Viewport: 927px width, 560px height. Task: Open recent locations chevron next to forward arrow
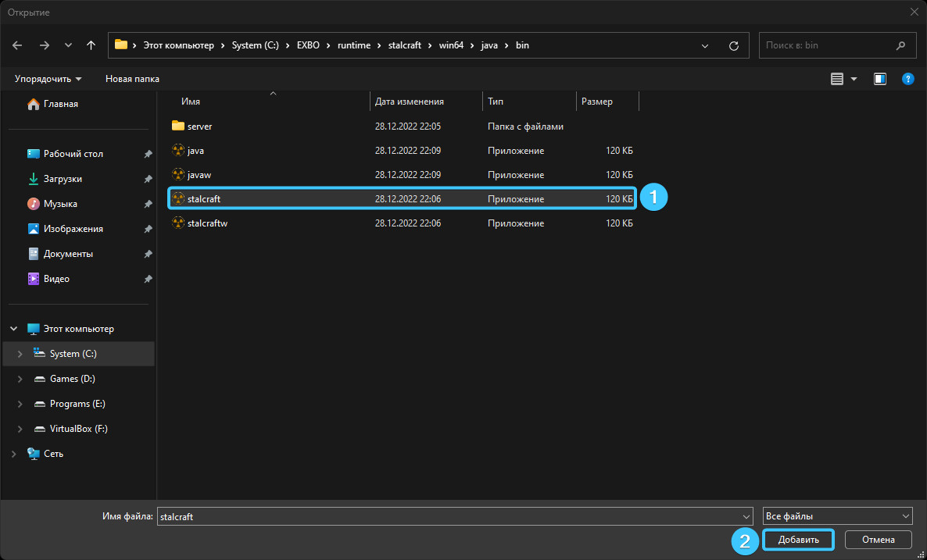(x=68, y=45)
